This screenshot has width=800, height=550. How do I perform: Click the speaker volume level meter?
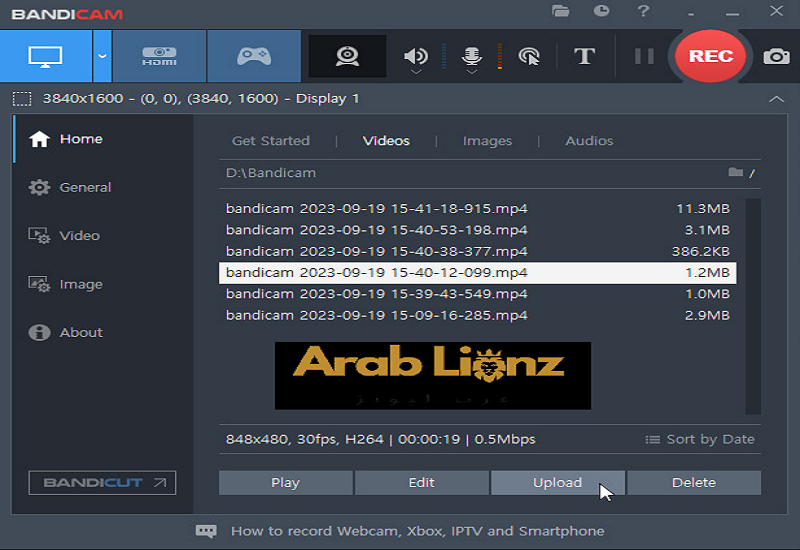click(444, 56)
